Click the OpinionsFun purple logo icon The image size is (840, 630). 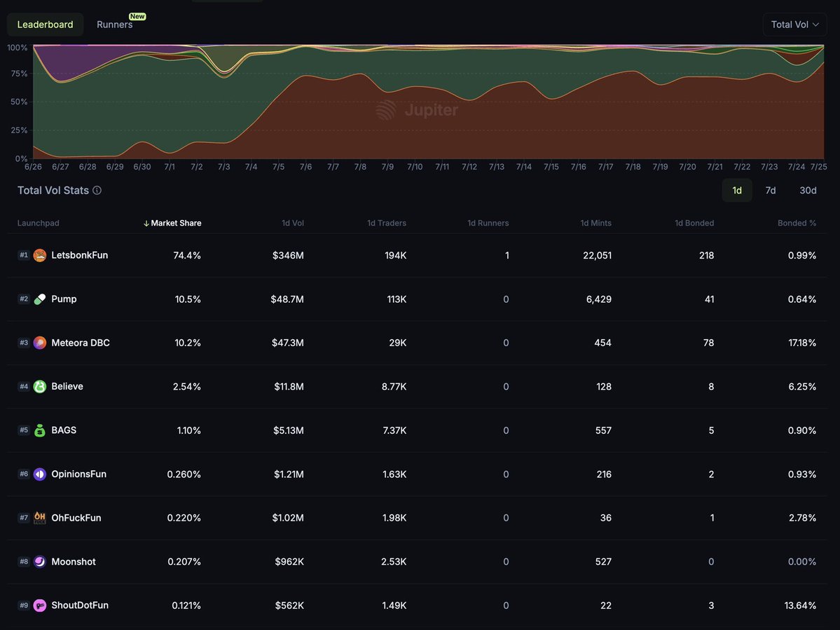(x=40, y=474)
